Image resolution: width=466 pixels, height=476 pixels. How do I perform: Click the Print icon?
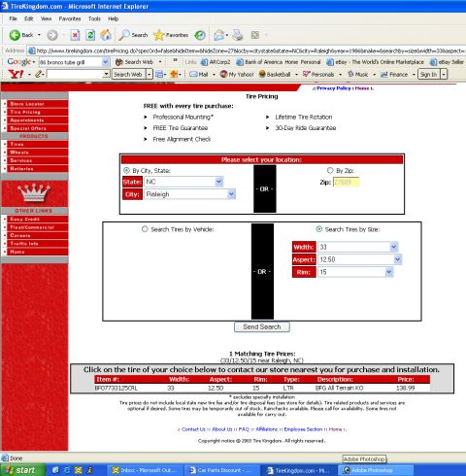click(x=238, y=35)
